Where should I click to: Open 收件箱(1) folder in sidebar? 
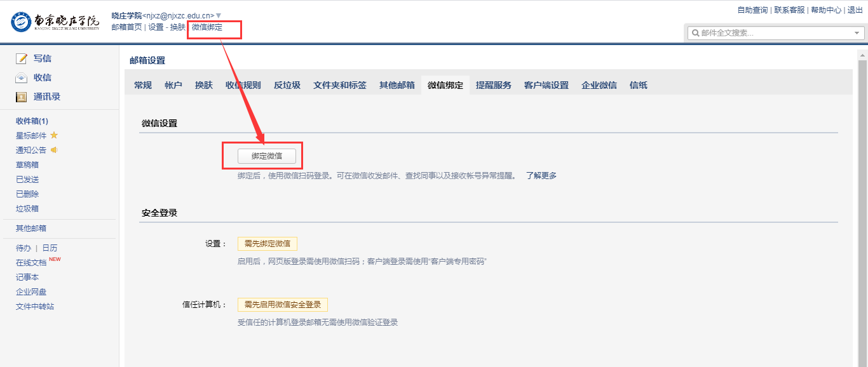[32, 121]
